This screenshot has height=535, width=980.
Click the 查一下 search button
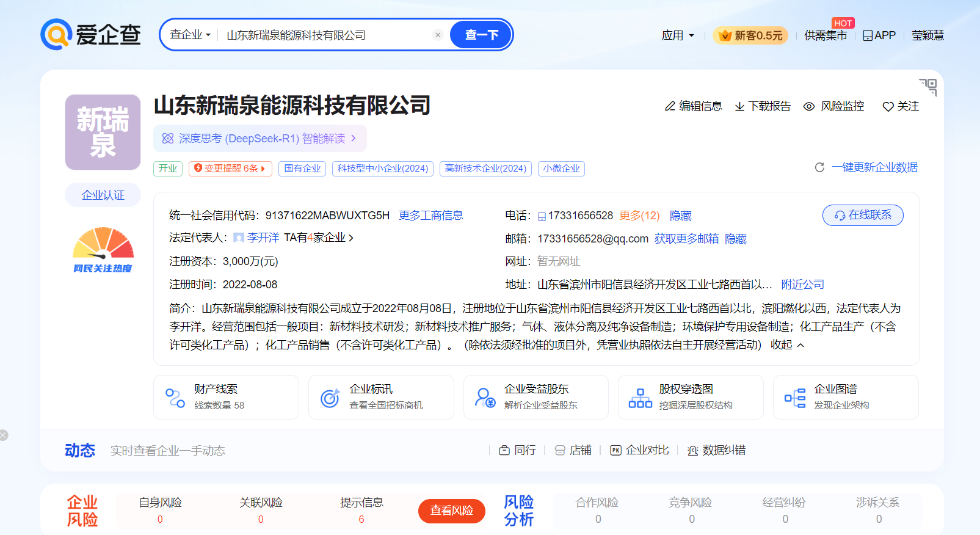pyautogui.click(x=481, y=35)
